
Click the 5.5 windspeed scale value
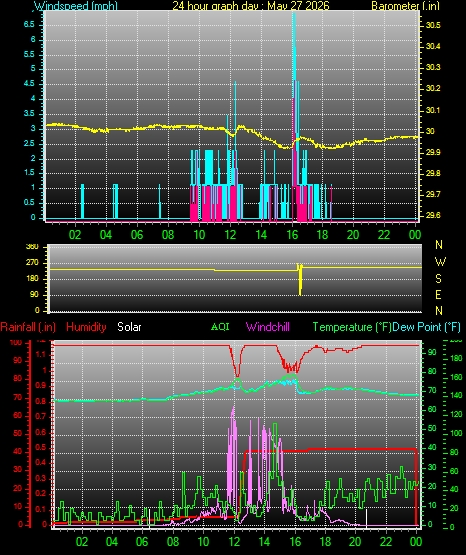pyautogui.click(x=29, y=54)
